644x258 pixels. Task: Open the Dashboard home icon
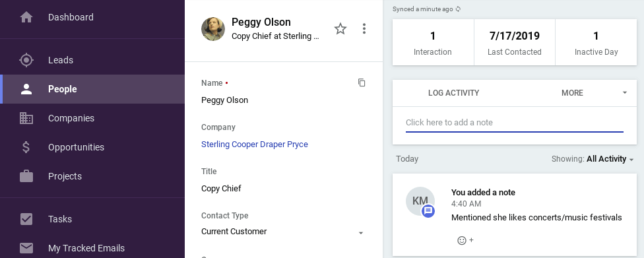point(26,17)
